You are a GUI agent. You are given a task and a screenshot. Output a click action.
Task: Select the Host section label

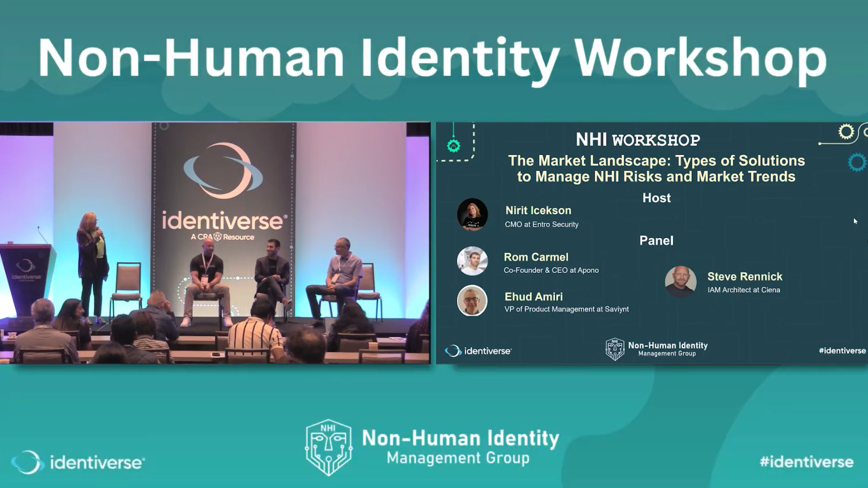(x=656, y=198)
